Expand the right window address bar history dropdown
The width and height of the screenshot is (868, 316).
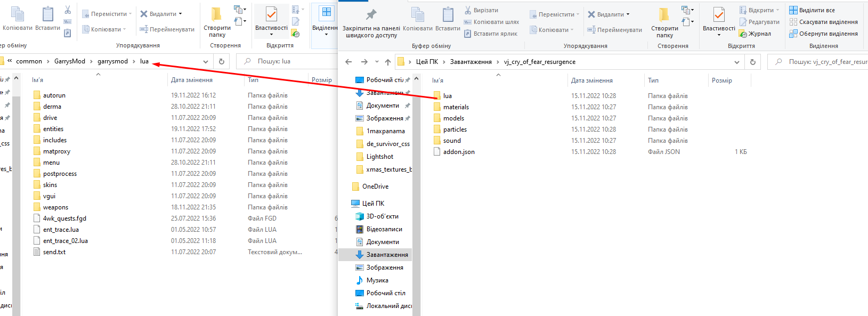[x=737, y=62]
